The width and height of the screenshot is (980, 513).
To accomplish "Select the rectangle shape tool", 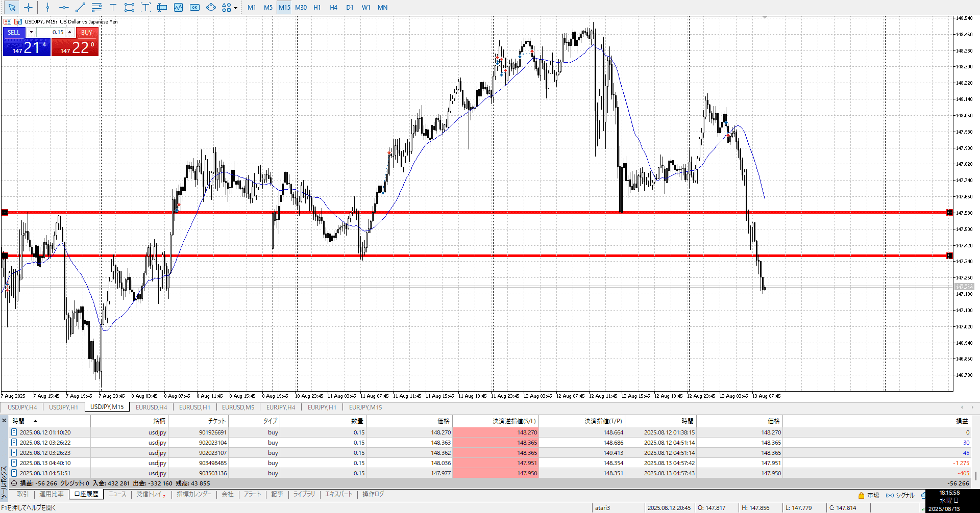I will tap(129, 8).
